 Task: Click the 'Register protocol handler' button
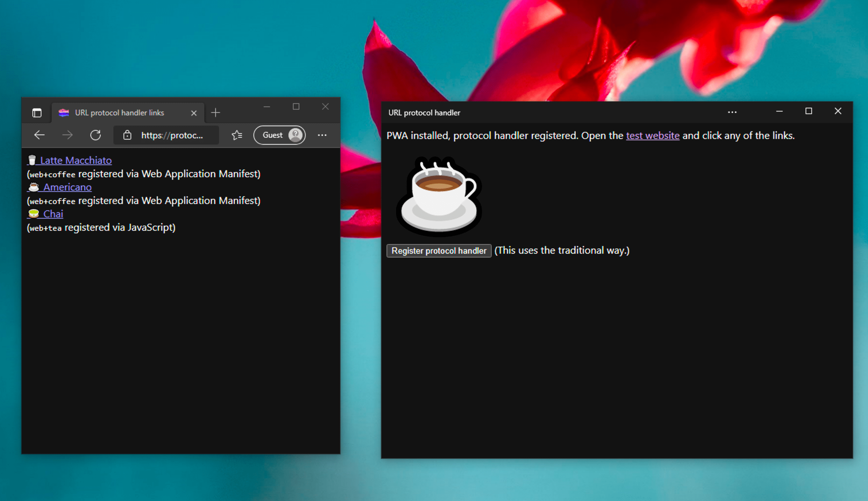point(439,250)
